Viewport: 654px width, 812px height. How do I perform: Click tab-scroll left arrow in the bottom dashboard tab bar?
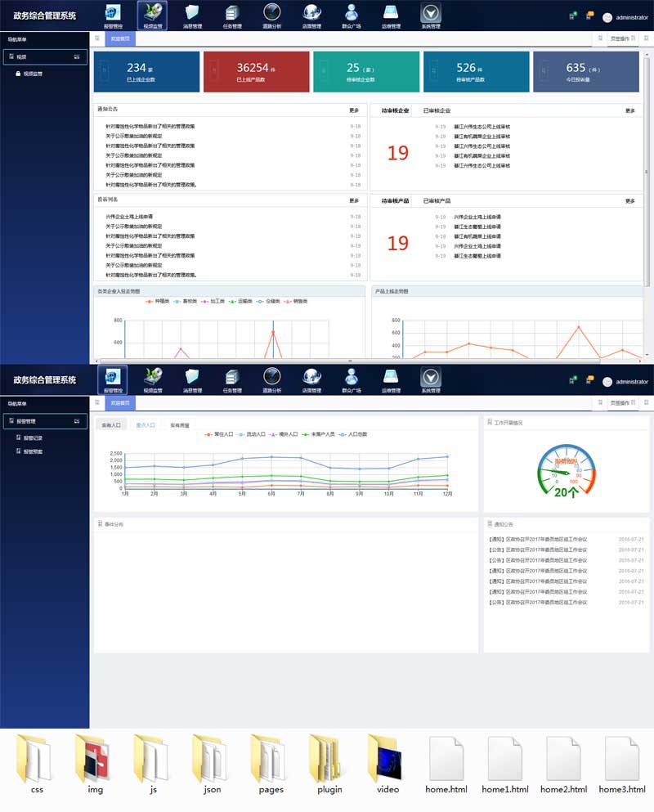point(96,402)
